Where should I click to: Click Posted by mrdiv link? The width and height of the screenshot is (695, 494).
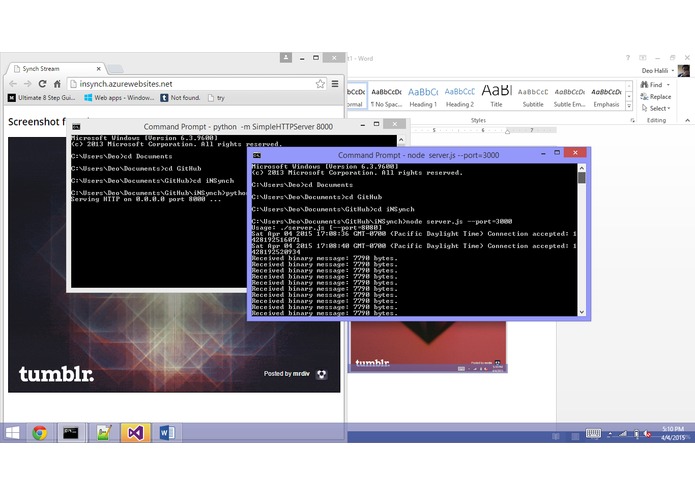(286, 373)
